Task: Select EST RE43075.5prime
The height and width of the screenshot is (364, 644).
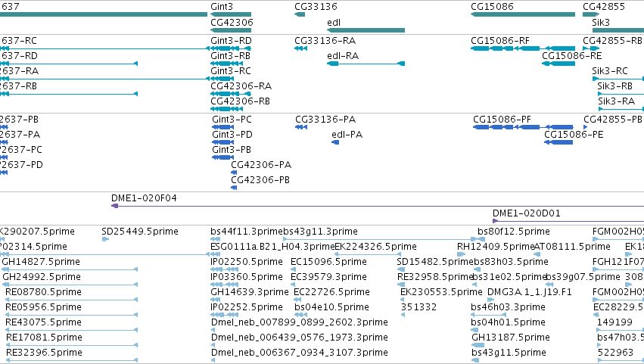Action: tap(44, 323)
